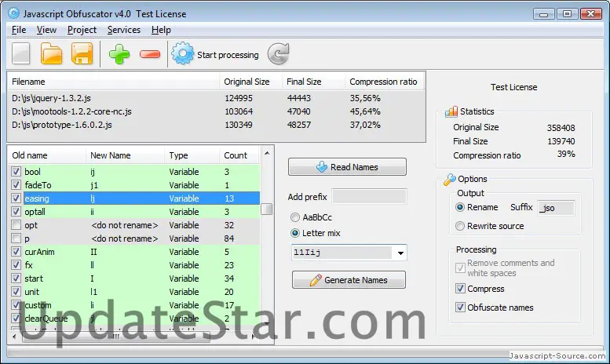Click the 44443 final size cell
Screen dimensions: 610x364
tap(299, 98)
